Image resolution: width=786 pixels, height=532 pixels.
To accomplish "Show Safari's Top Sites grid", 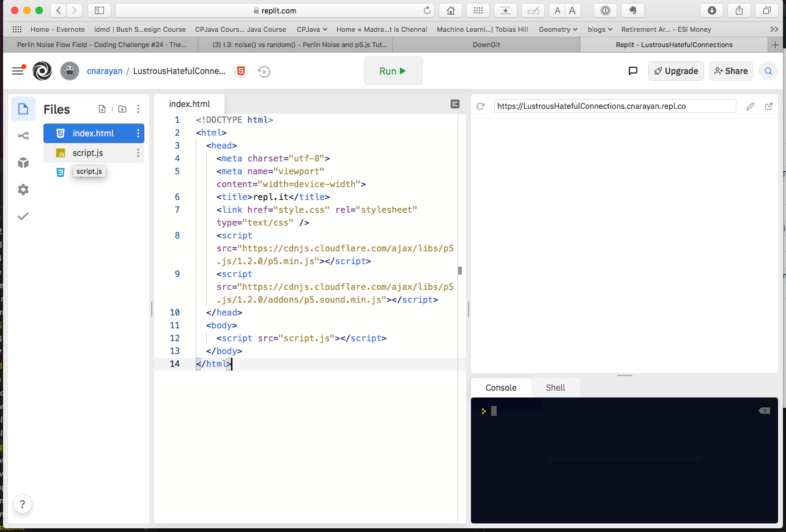I will 478,10.
